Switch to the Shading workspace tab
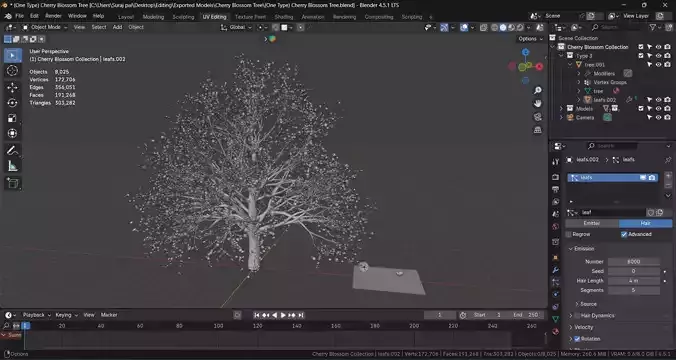Screen dimensions: 676x360 click(284, 17)
